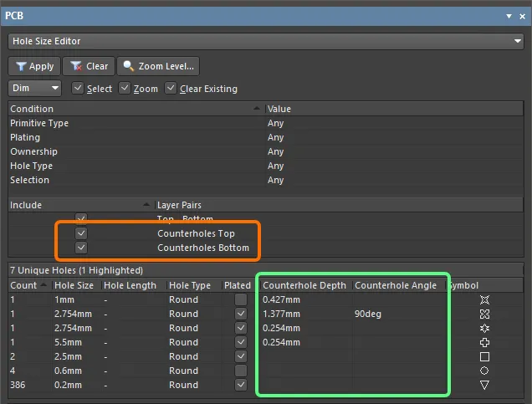Click the 1.377mm counterhole depth value
Image resolution: width=532 pixels, height=404 pixels.
(281, 314)
